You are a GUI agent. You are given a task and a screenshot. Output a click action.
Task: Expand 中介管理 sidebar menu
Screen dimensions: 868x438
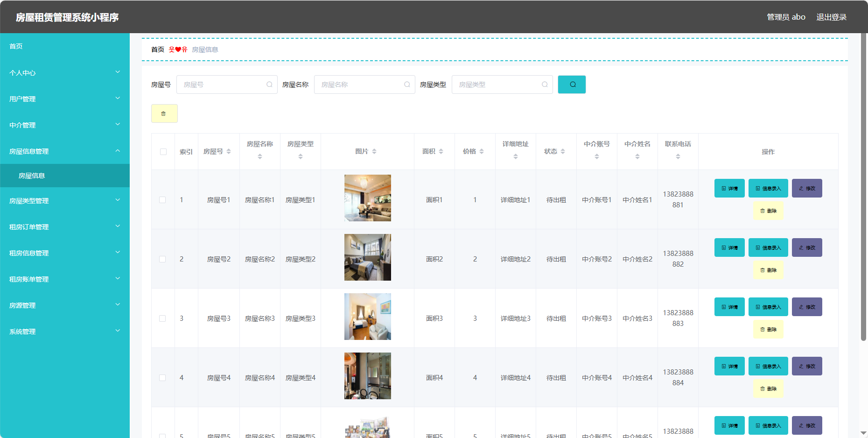click(x=65, y=125)
